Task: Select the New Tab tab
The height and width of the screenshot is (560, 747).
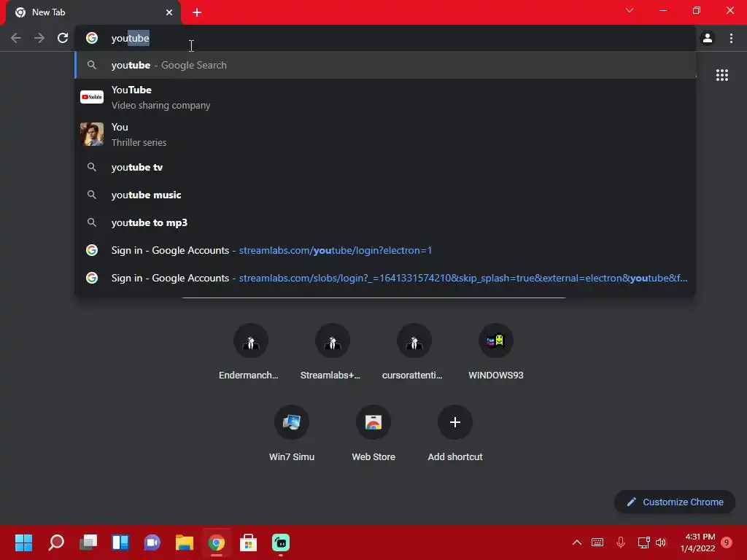Action: [93, 12]
